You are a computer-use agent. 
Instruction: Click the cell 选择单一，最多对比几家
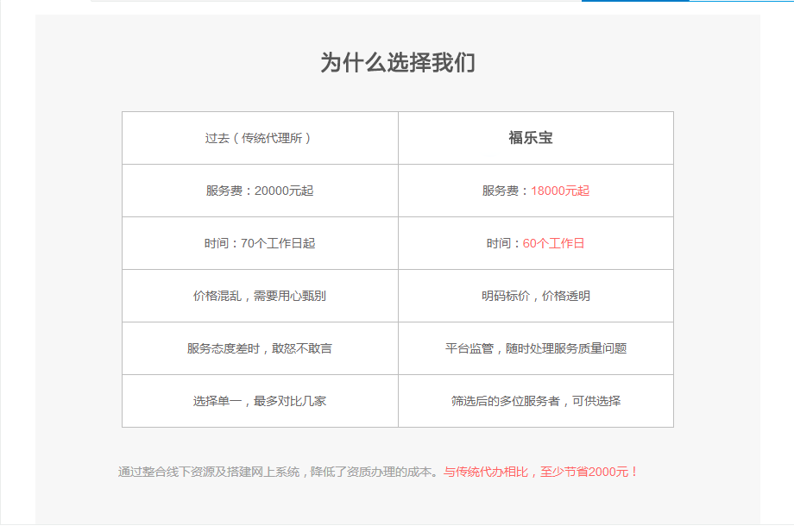pyautogui.click(x=260, y=401)
